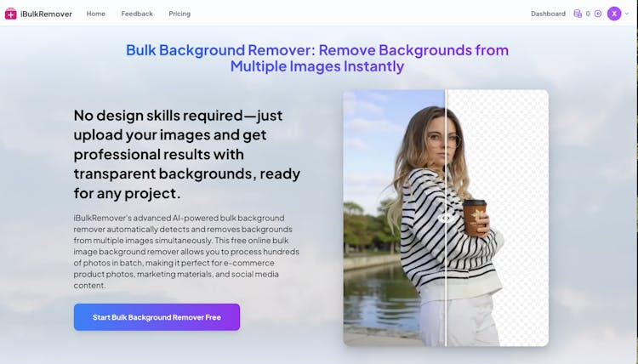Click the iBulkRemover pink logo icon
Image resolution: width=638 pixels, height=364 pixels.
click(10, 14)
